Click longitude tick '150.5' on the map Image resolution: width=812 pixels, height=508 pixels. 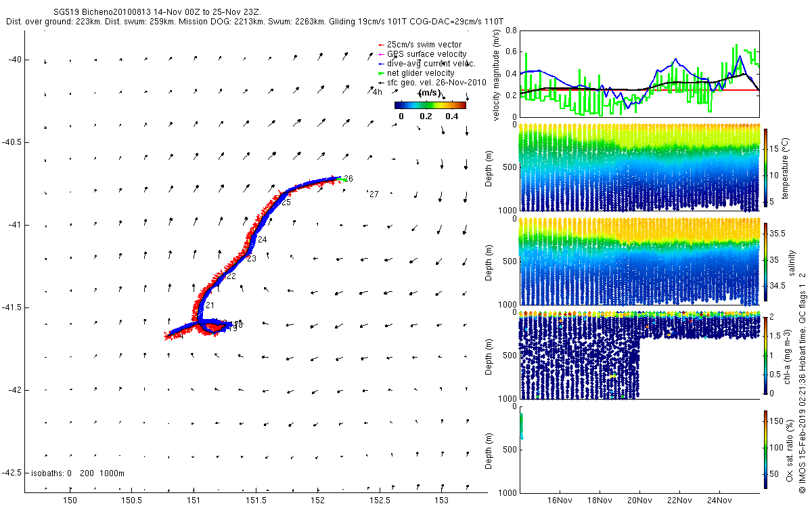coord(132,501)
